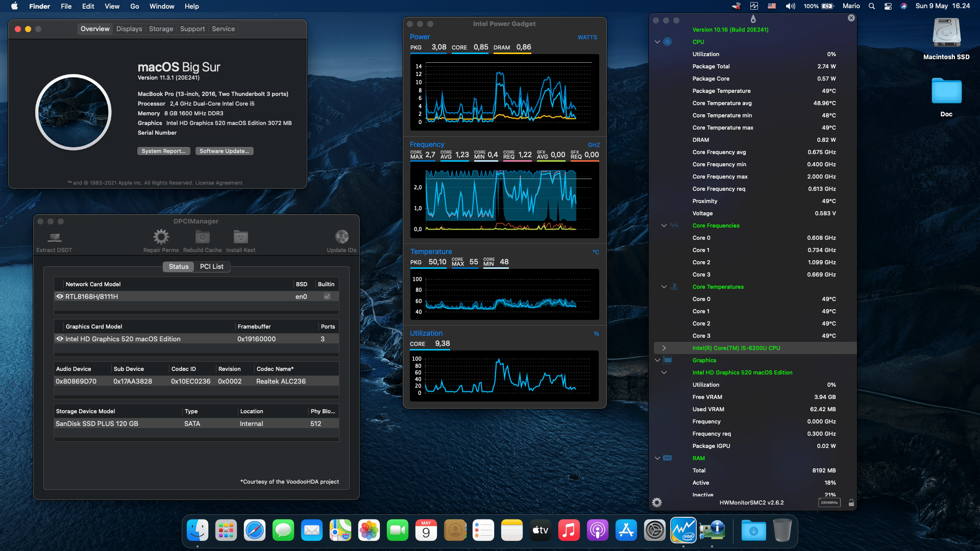The width and height of the screenshot is (980, 551).
Task: Open the License Agreement link
Action: tap(219, 183)
